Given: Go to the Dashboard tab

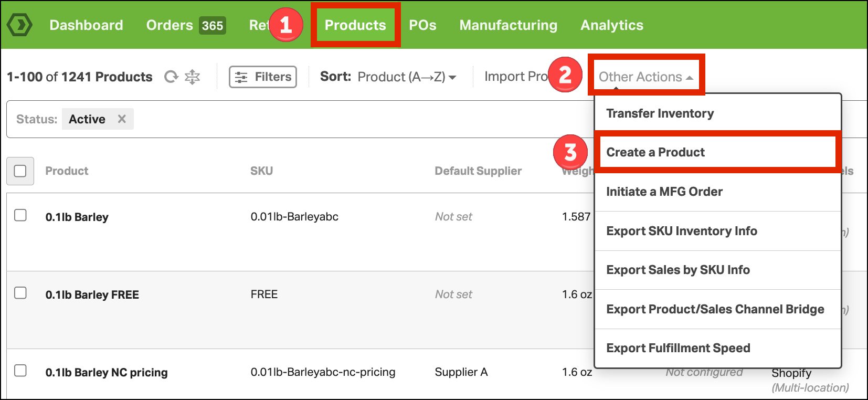Looking at the screenshot, I should pos(86,25).
